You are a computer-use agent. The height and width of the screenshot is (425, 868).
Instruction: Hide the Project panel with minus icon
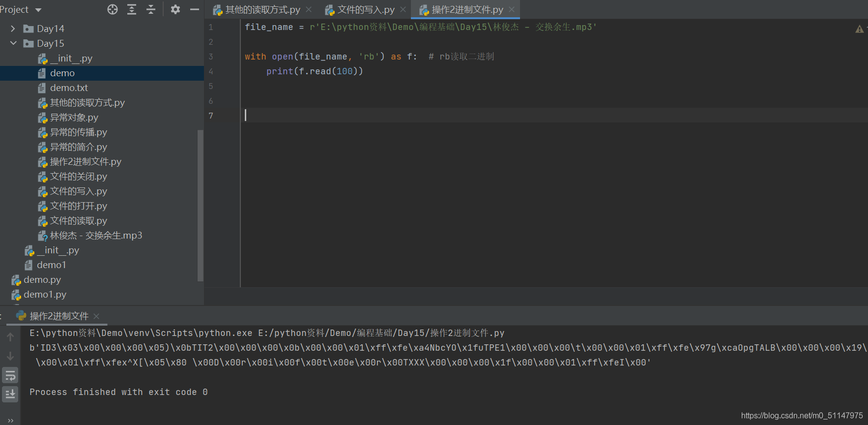tap(195, 9)
